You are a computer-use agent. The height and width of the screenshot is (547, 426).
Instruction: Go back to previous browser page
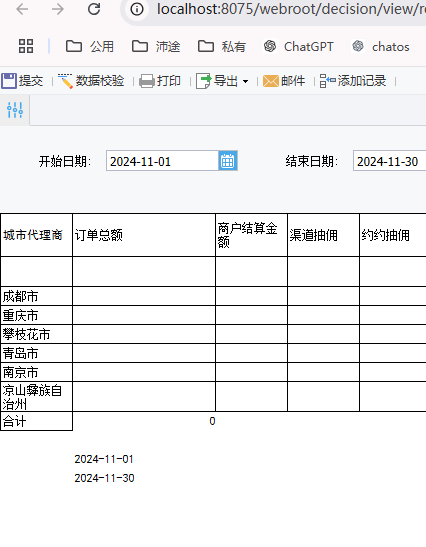[x=22, y=9]
